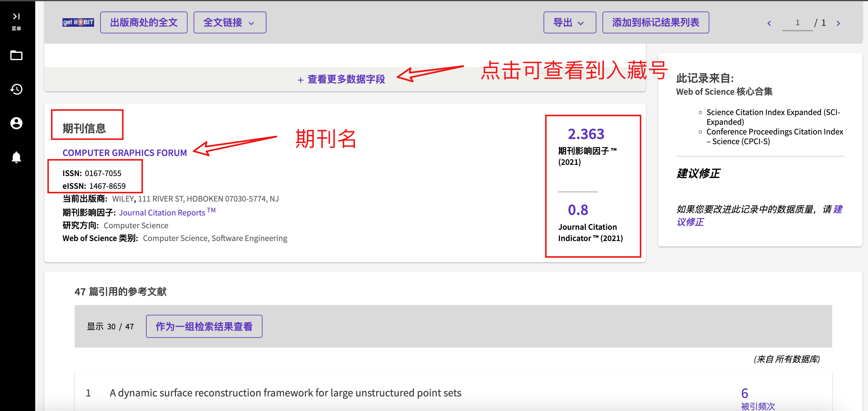Open Journal Citation Reports link
This screenshot has width=868, height=411.
tap(167, 212)
